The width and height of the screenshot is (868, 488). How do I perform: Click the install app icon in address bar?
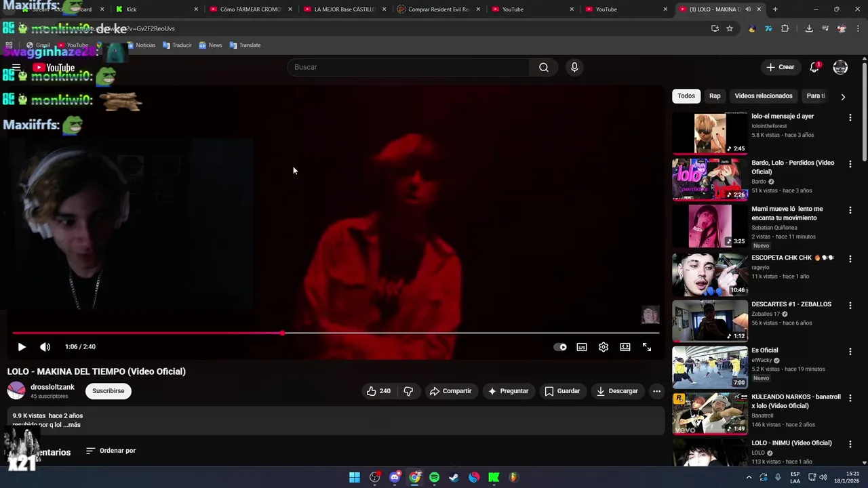point(715,28)
